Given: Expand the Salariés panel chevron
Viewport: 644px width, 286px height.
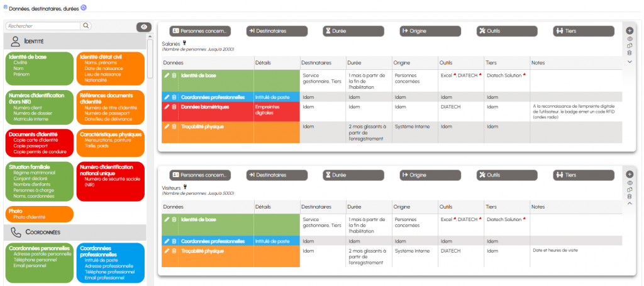Looking at the screenshot, I should (x=630, y=61).
